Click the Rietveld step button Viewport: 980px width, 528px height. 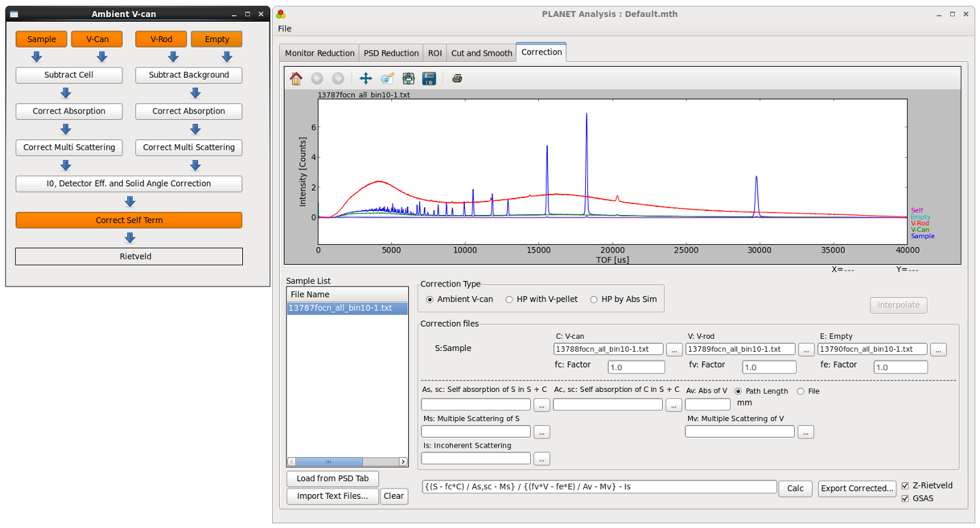[129, 257]
